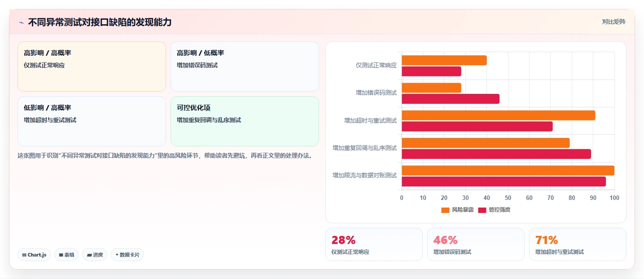The width and height of the screenshot is (644, 279).
Task: Click orange bar for 增加限流与数据对账测试
Action: tap(508, 170)
